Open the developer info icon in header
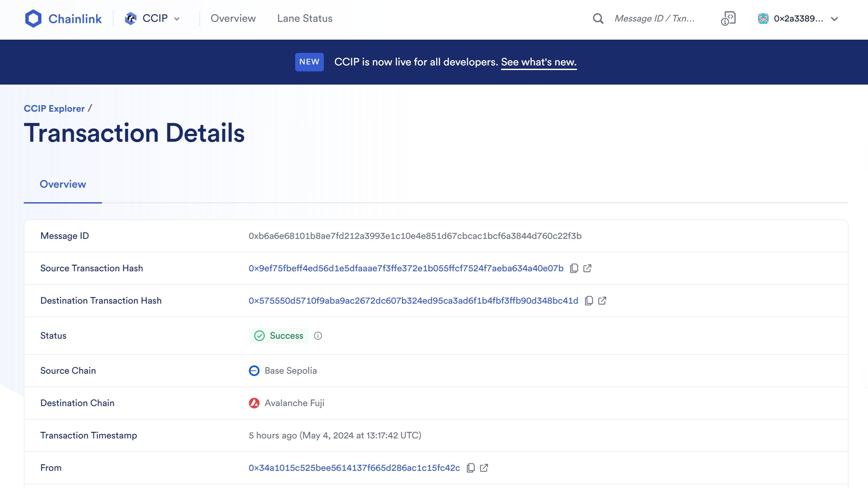The height and width of the screenshot is (488, 868). click(x=728, y=19)
